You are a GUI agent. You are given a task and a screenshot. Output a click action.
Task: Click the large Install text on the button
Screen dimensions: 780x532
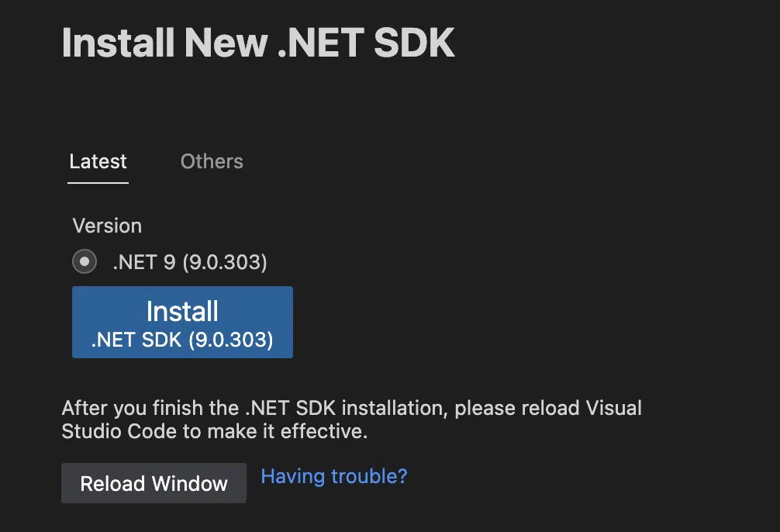click(x=182, y=312)
